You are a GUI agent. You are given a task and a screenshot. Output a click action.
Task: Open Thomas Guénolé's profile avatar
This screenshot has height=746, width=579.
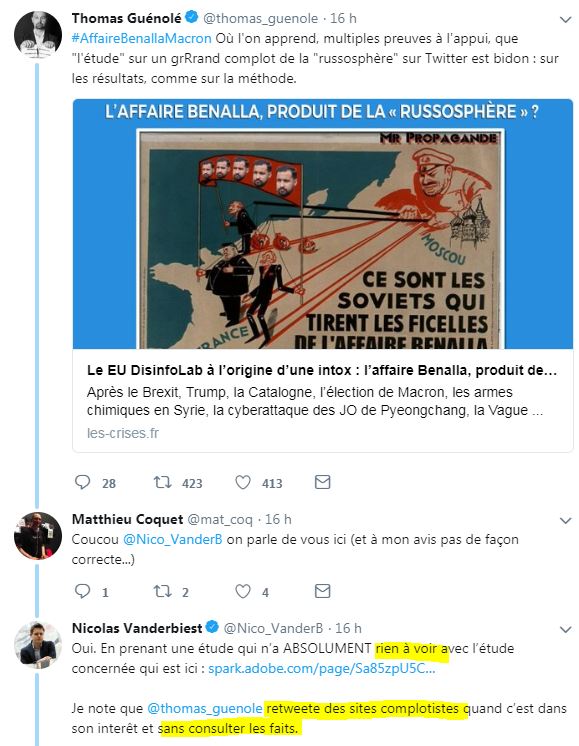coord(38,34)
